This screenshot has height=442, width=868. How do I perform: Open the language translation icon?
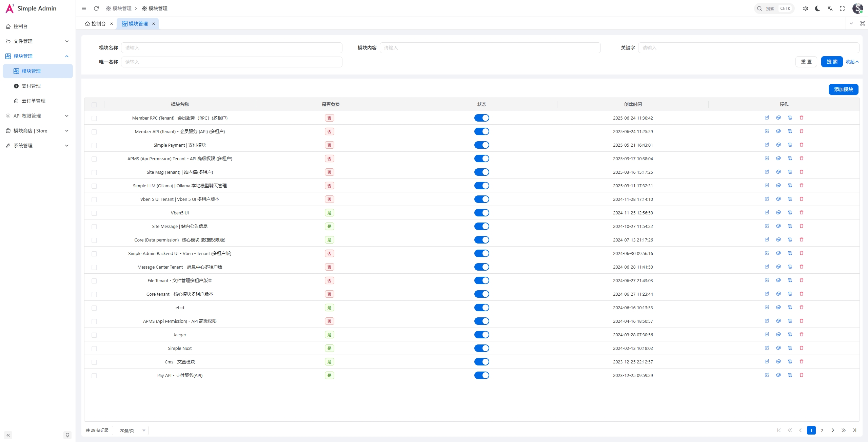[x=830, y=8]
